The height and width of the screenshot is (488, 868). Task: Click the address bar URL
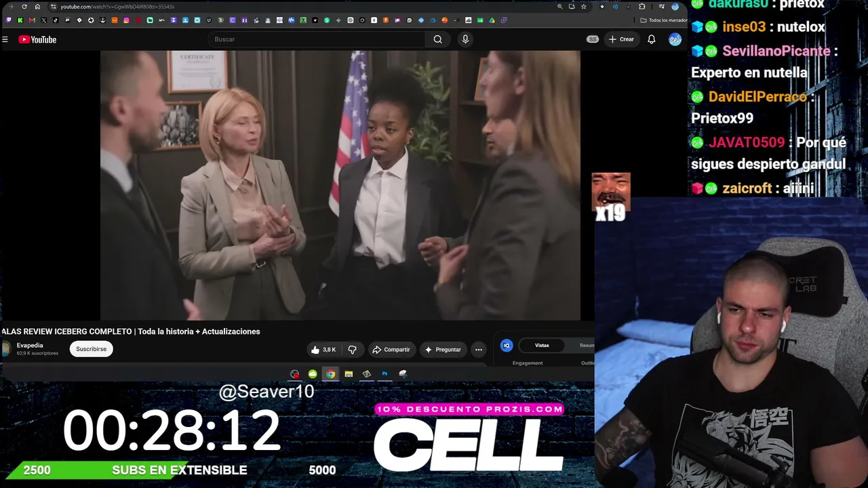click(x=117, y=7)
